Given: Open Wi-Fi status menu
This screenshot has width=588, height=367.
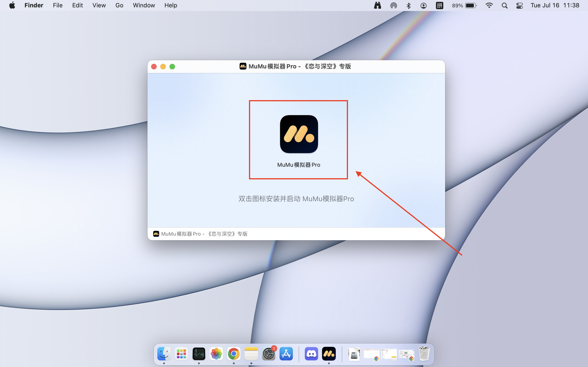Looking at the screenshot, I should pyautogui.click(x=489, y=5).
